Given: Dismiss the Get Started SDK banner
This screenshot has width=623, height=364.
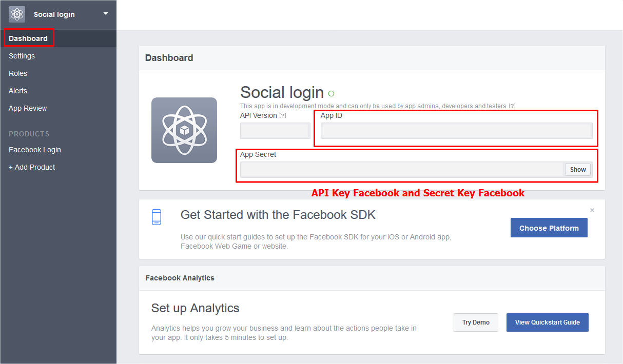Looking at the screenshot, I should click(x=592, y=210).
